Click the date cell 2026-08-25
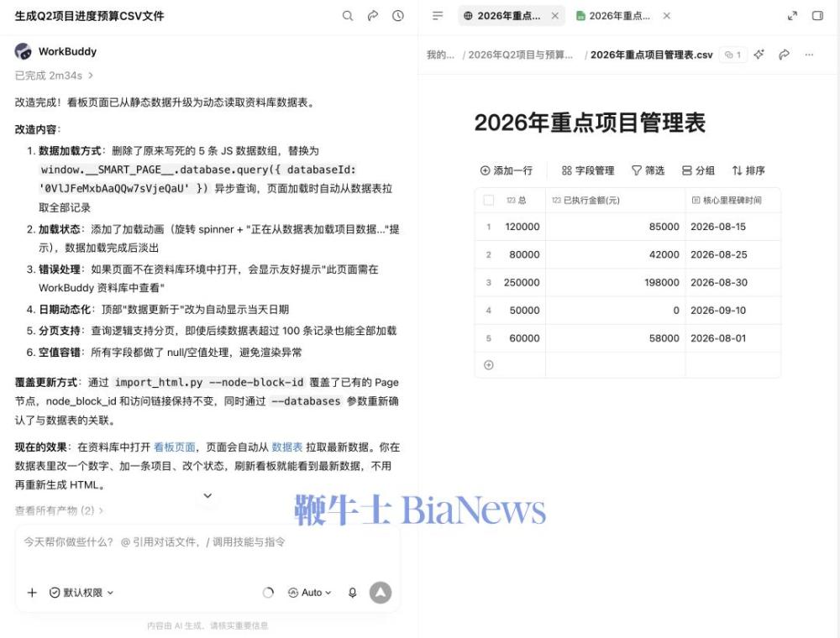Screen dimensions: 840x638 732,254
